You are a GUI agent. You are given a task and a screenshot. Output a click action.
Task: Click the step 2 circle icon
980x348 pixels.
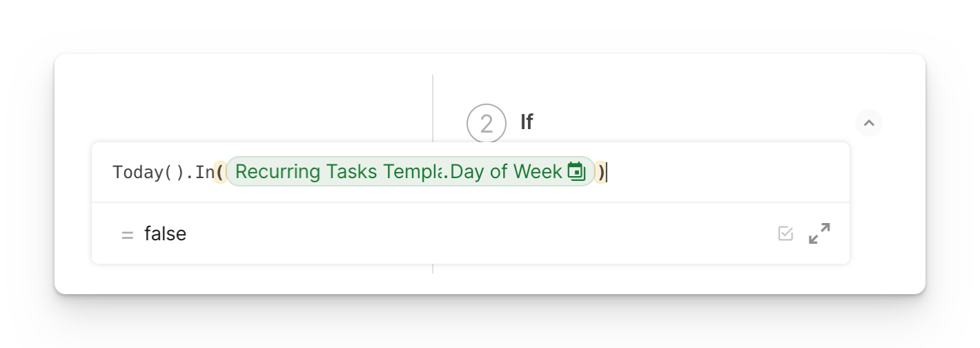[x=487, y=124]
